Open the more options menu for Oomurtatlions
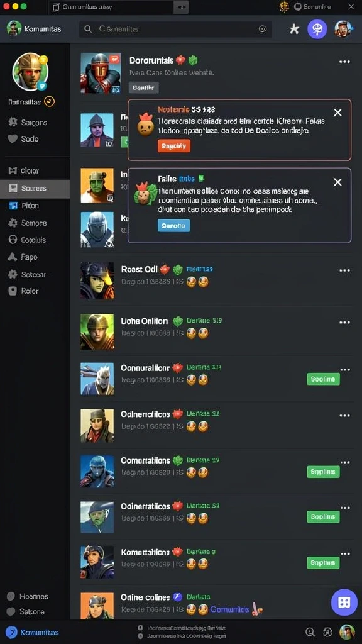Image resolution: width=362 pixels, height=644 pixels. tap(345, 462)
